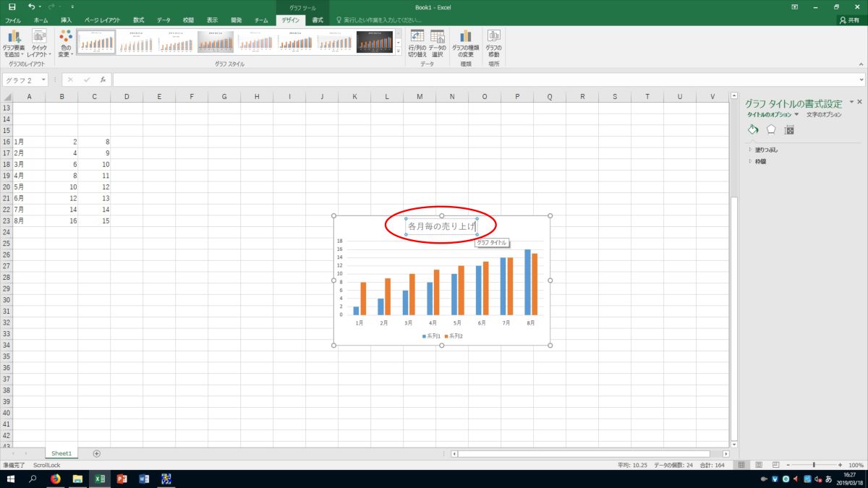Open File Explorer from the taskbar
Screen dimensions: 868x488
[x=77, y=479]
